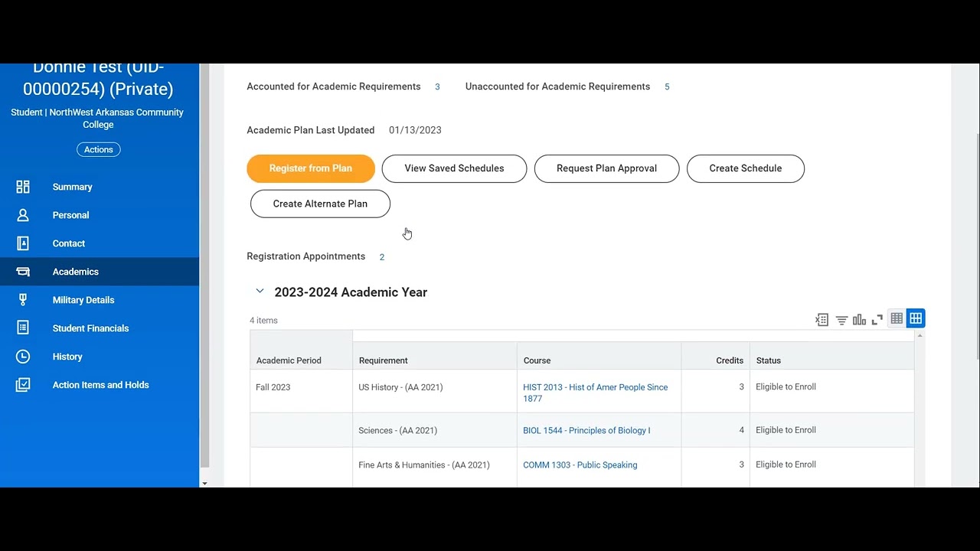Open the Personal section

pos(70,215)
